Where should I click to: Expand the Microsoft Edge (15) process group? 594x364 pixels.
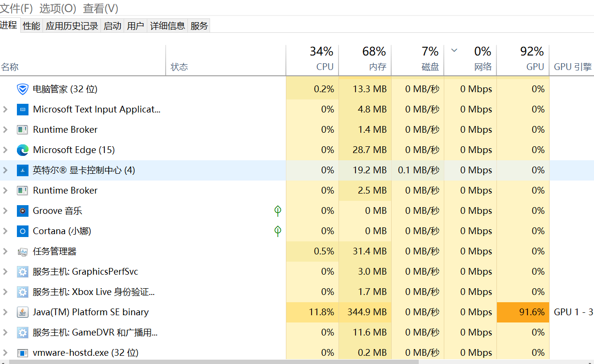[x=5, y=150]
